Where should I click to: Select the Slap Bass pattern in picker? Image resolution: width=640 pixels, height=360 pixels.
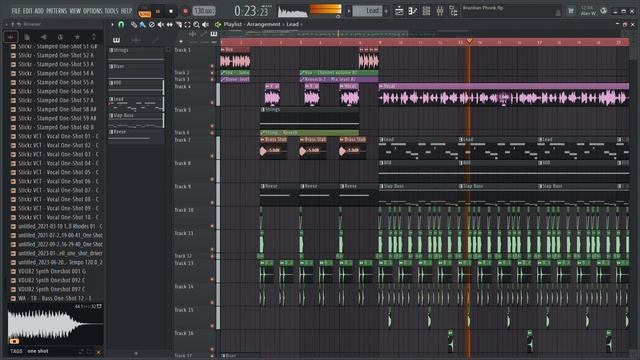(x=136, y=120)
